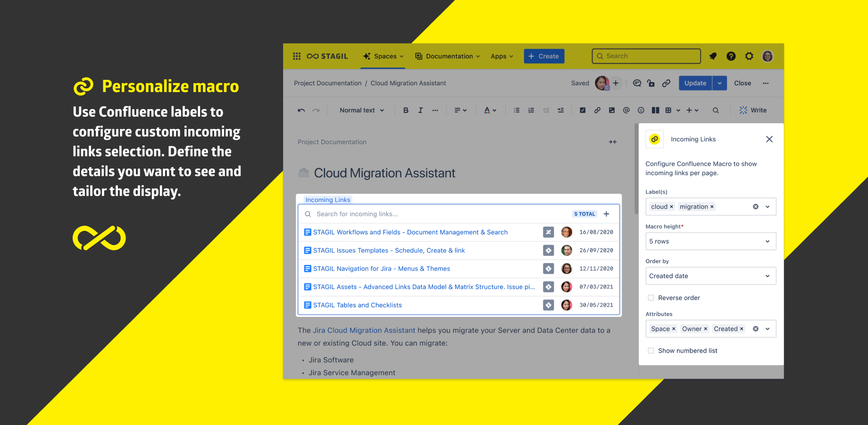Open the Apps menu

tap(502, 56)
